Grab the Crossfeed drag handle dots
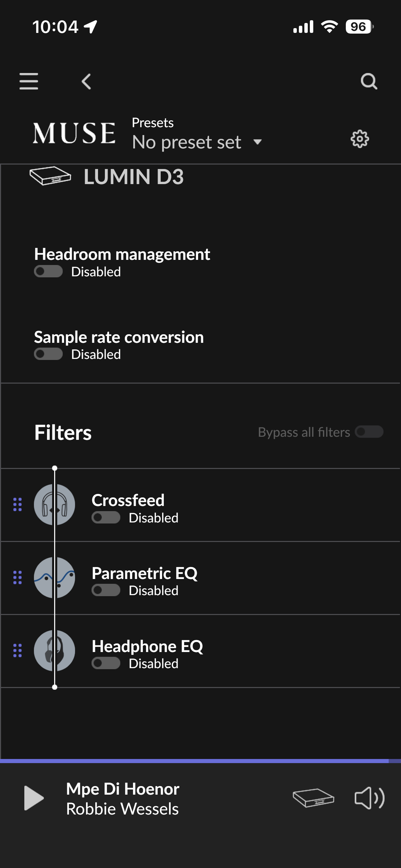This screenshot has width=401, height=868. click(17, 505)
